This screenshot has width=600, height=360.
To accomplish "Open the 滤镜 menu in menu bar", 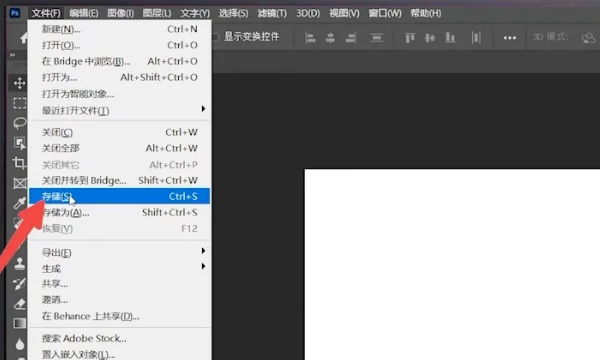I will coord(272,13).
